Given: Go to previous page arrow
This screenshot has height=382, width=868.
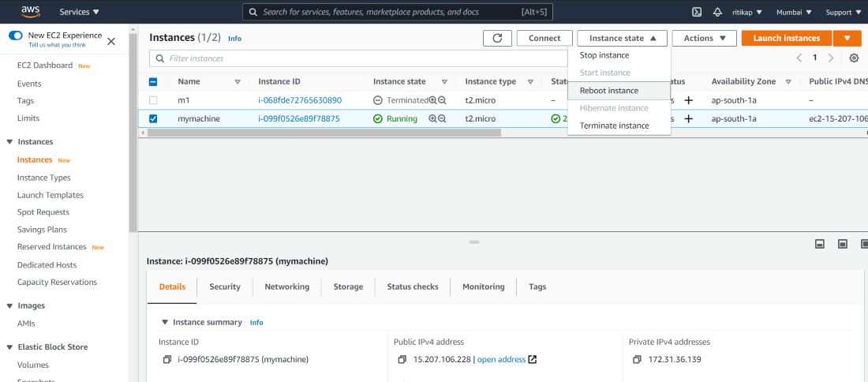Looking at the screenshot, I should tap(799, 58).
